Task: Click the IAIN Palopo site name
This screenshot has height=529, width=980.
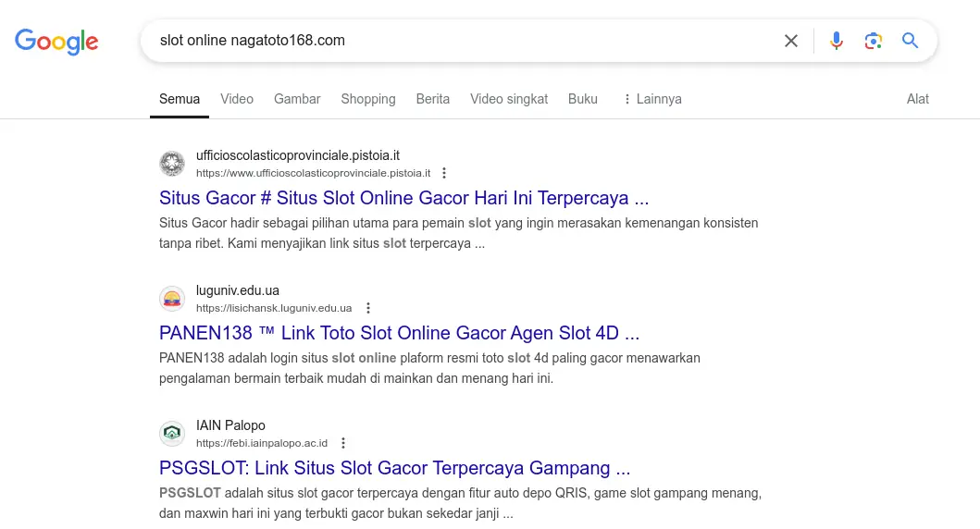Action: (230, 425)
